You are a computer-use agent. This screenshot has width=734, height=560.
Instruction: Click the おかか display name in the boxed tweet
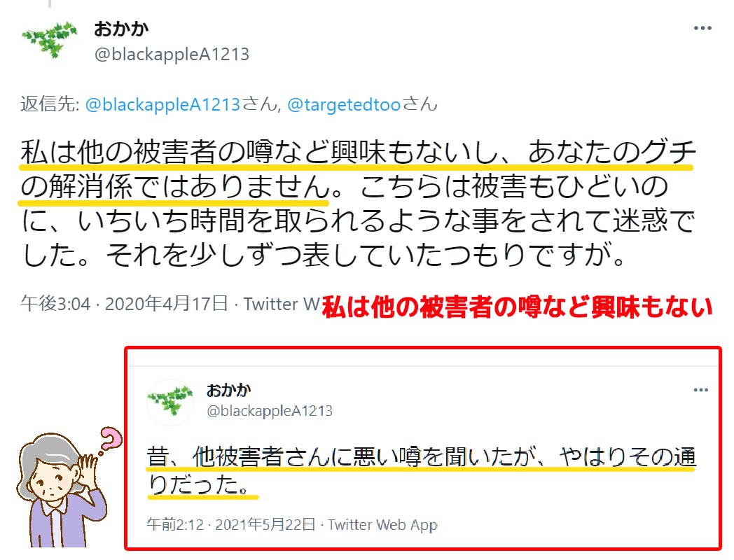(x=229, y=390)
